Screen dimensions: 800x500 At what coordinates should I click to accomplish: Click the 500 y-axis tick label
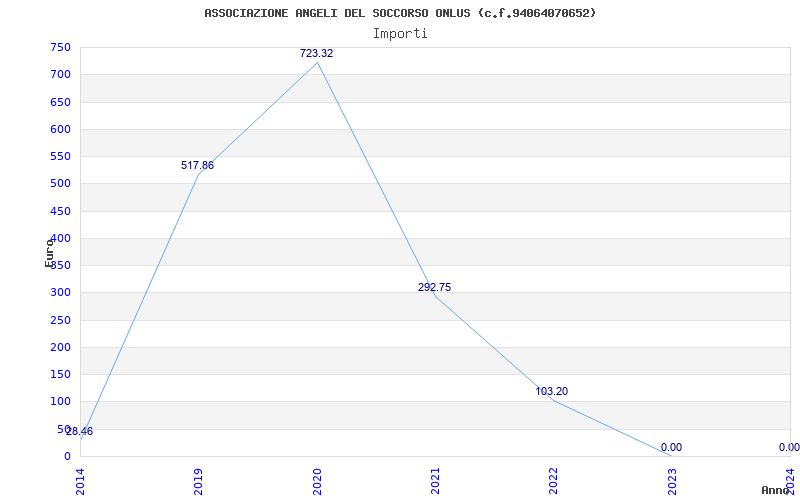pyautogui.click(x=60, y=184)
